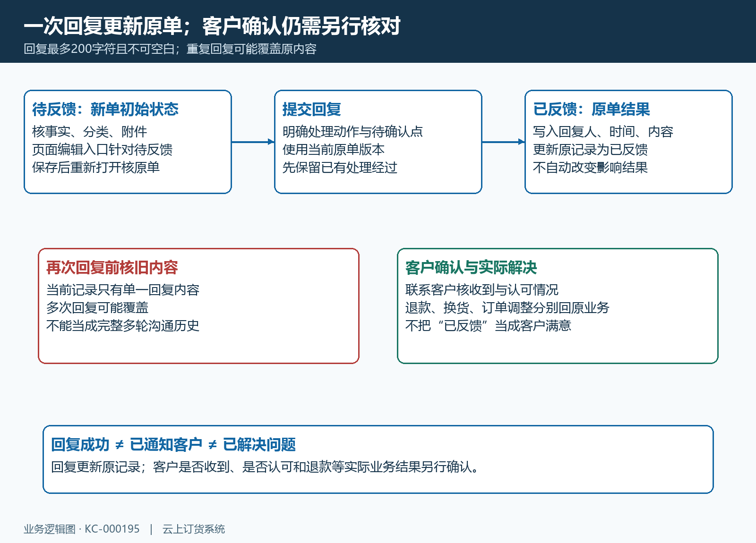Click the line '使用当前原单版本'
The width and height of the screenshot is (756, 543).
coord(334,150)
